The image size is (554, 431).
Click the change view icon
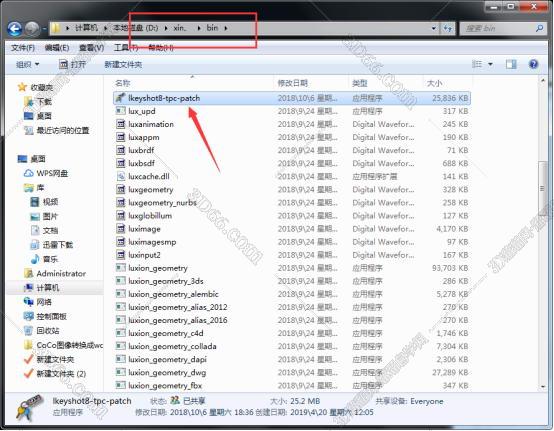[x=477, y=64]
